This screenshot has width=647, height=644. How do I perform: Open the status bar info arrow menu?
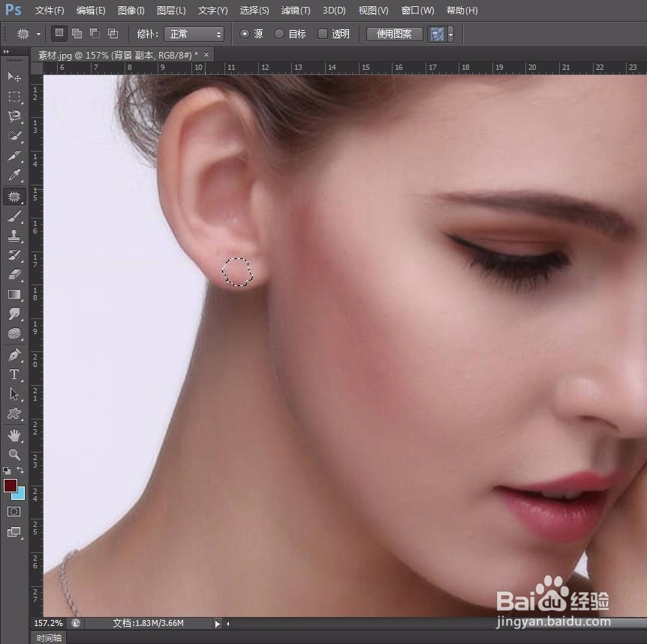point(218,624)
